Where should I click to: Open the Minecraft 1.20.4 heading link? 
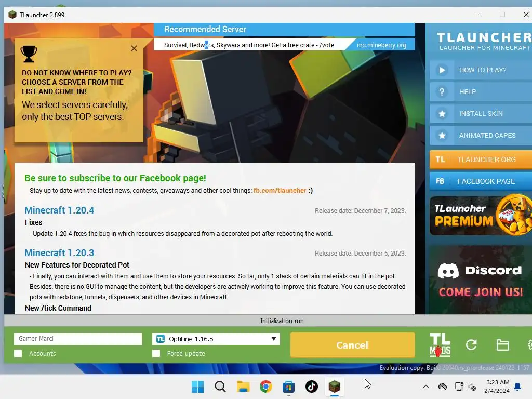coord(59,210)
